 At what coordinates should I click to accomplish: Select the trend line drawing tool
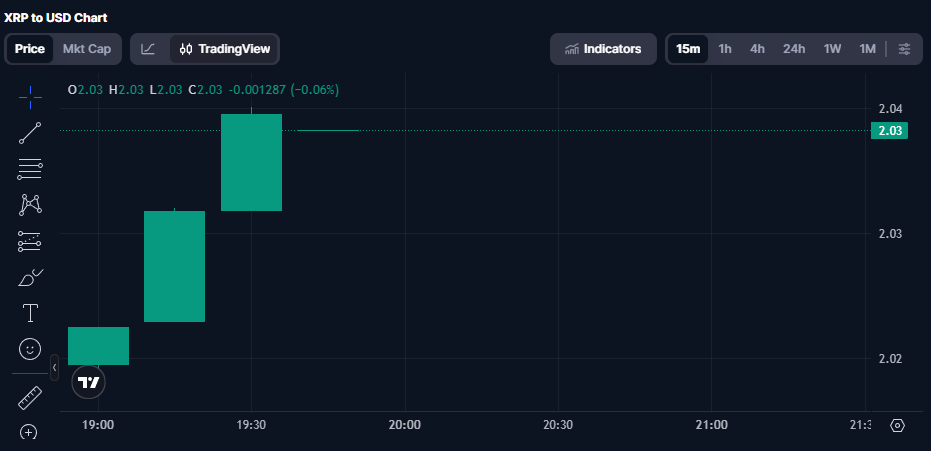[x=30, y=133]
